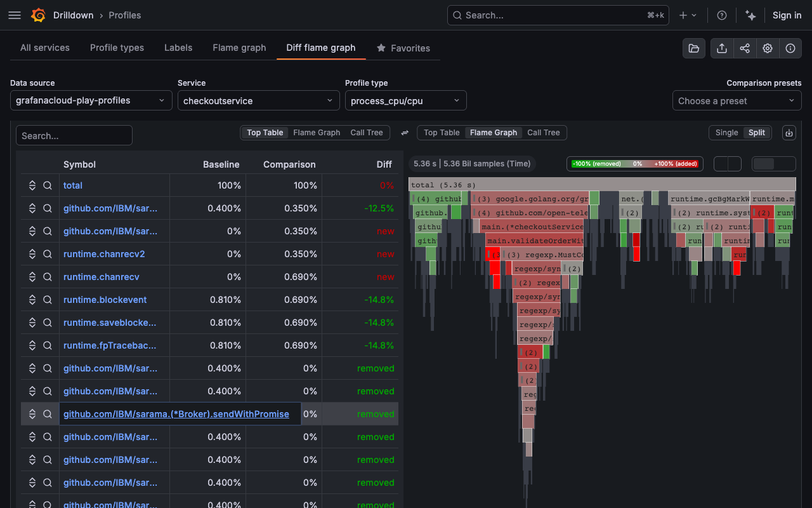Click the magnifier icon for runtime.saveblocke…

coord(48,323)
